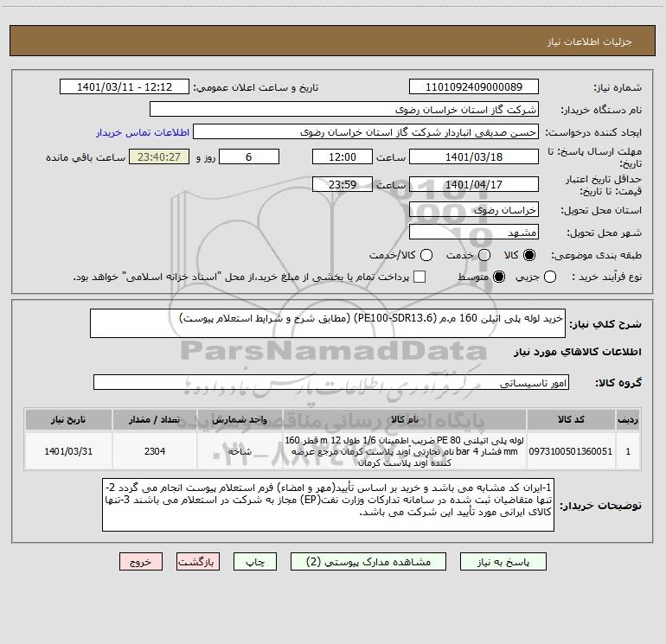This screenshot has width=666, height=644.
Task: Click the general description box خرید لوله پلی اتیلن
Action: [x=328, y=323]
